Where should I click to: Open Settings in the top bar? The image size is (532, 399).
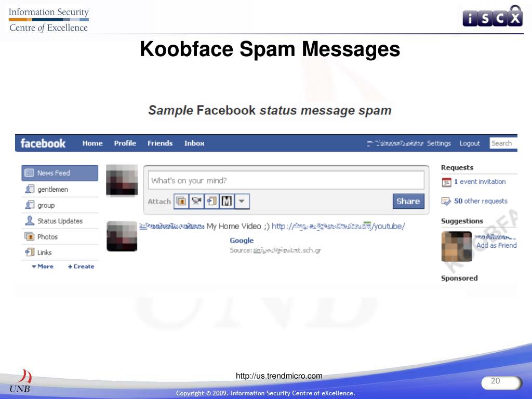click(x=438, y=143)
